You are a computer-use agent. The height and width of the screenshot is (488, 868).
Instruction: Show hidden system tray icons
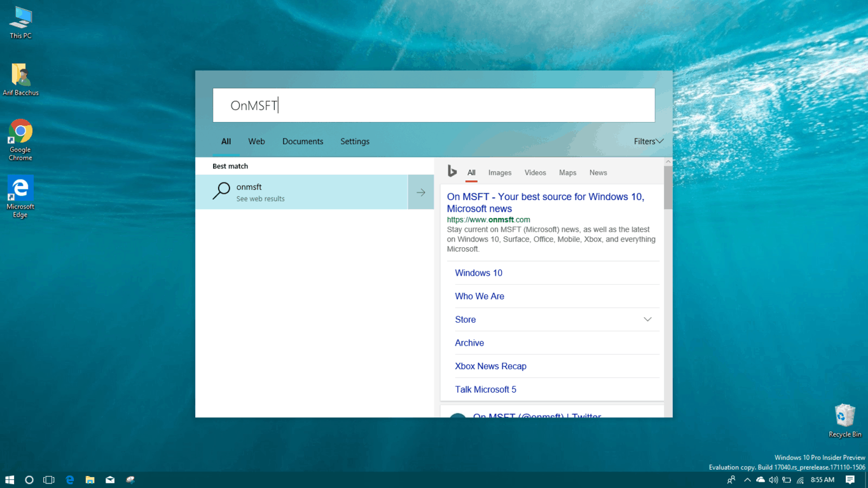click(747, 480)
